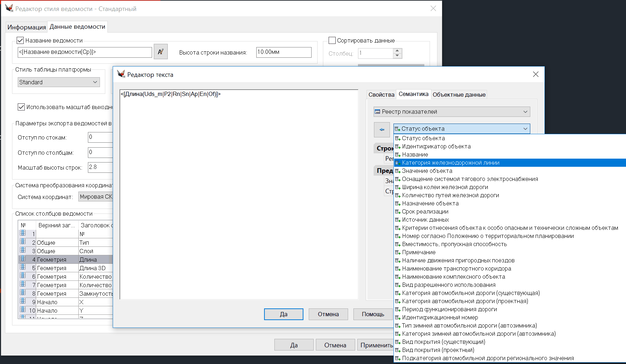
Task: Uncheck the Название ведомости checkbox
Action: (21, 40)
